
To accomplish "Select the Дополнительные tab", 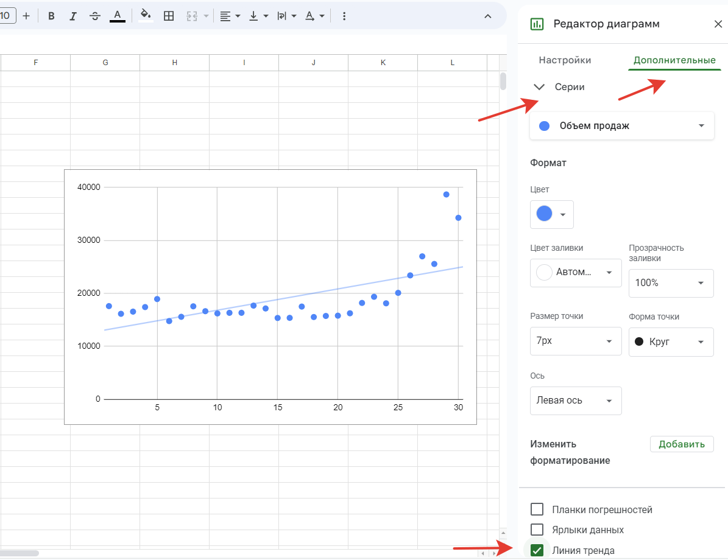I will 674,60.
